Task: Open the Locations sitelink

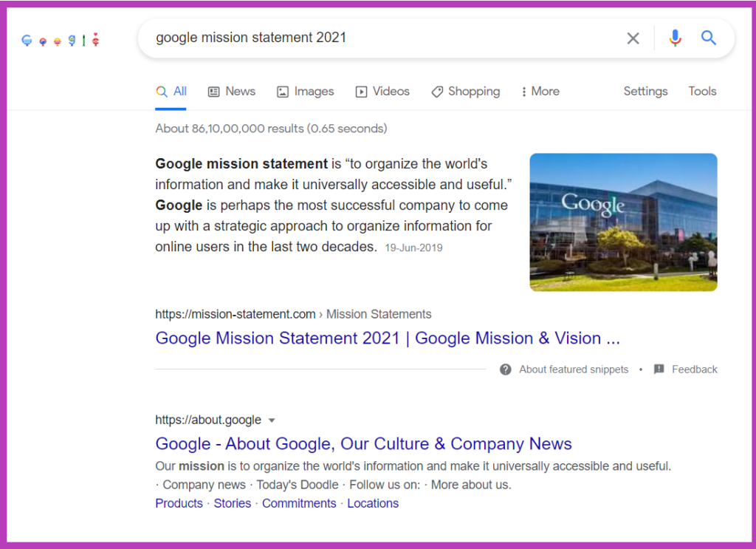Action: point(373,503)
